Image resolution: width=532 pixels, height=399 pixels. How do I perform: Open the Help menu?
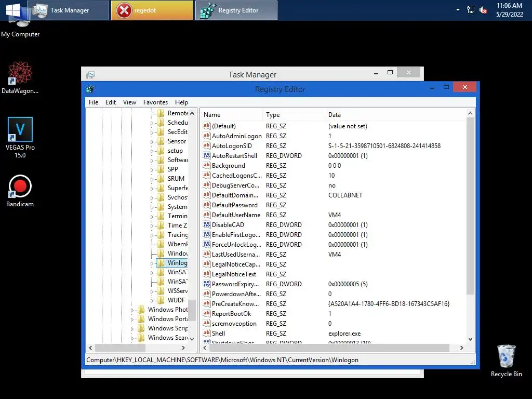181,102
